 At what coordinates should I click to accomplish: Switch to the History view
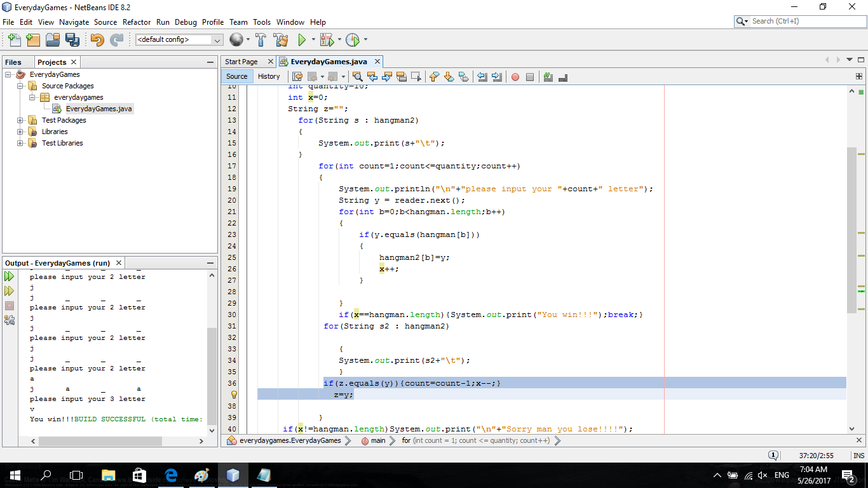click(269, 76)
